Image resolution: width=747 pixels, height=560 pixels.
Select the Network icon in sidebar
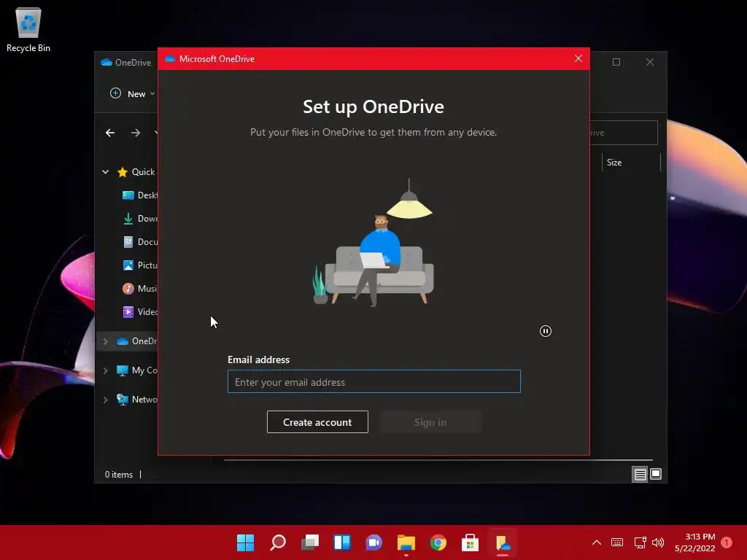pyautogui.click(x=123, y=400)
